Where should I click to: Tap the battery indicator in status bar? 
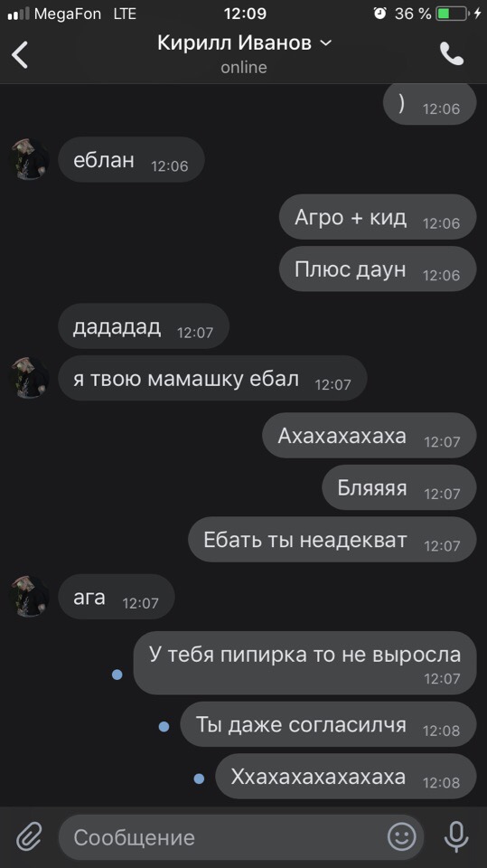pos(452,14)
